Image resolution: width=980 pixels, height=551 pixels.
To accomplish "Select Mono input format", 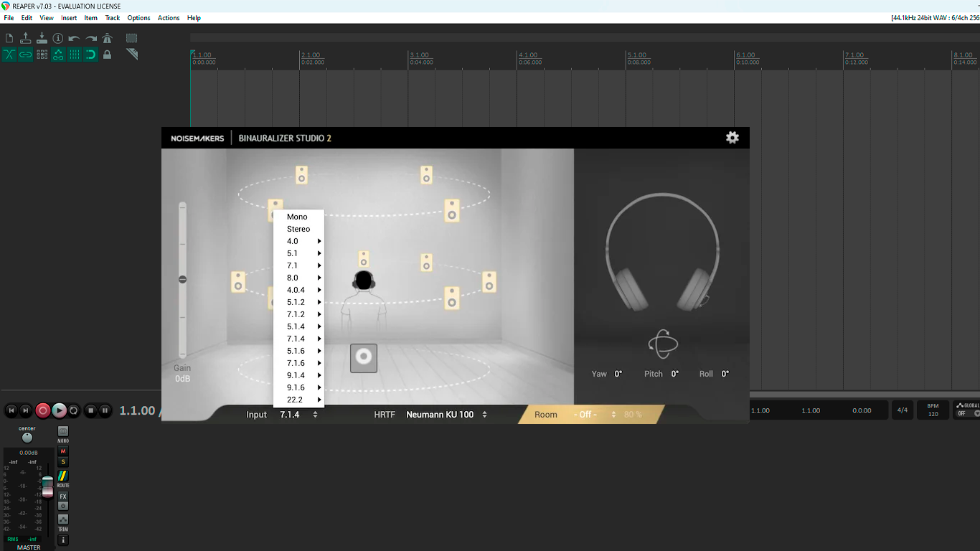I will point(299,217).
